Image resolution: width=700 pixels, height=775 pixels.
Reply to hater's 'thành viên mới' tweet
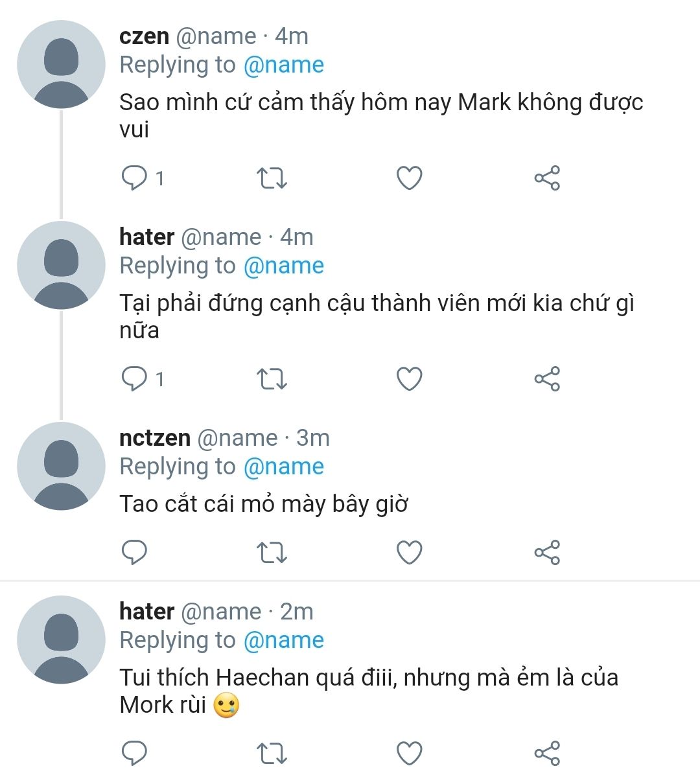click(x=135, y=378)
